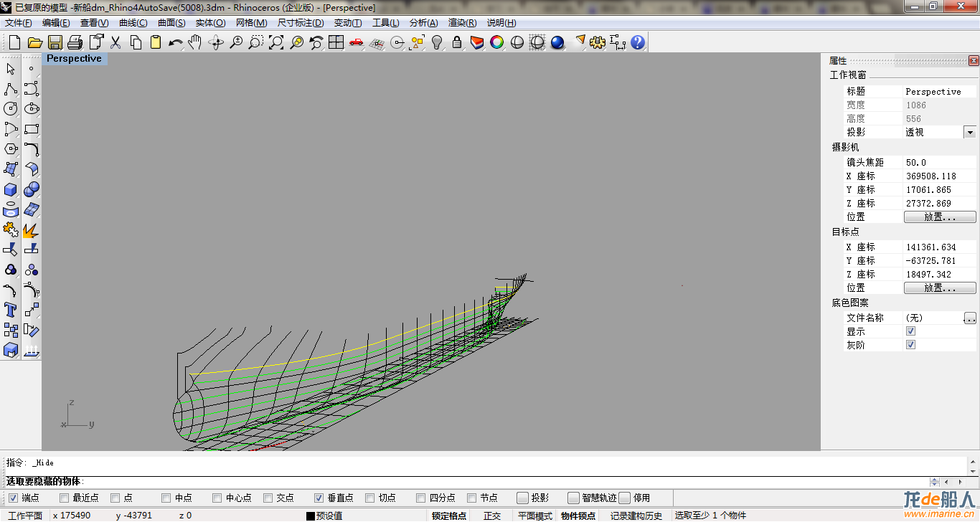
Task: Click the black 预设值 layer swatch
Action: (x=311, y=516)
